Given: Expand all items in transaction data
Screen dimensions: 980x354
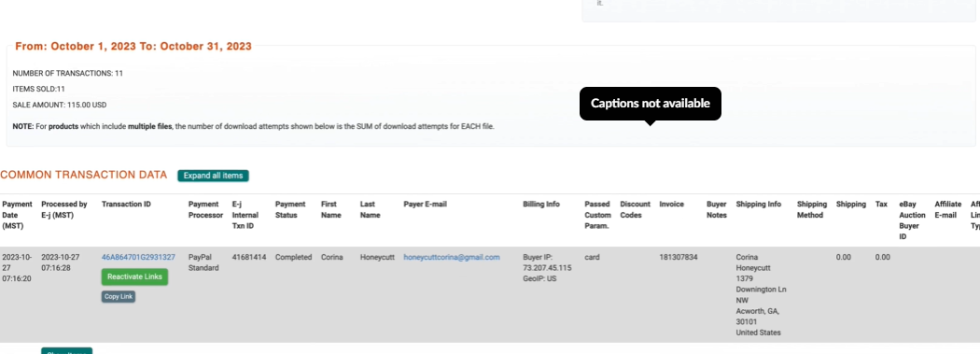Looking at the screenshot, I should pyautogui.click(x=213, y=176).
